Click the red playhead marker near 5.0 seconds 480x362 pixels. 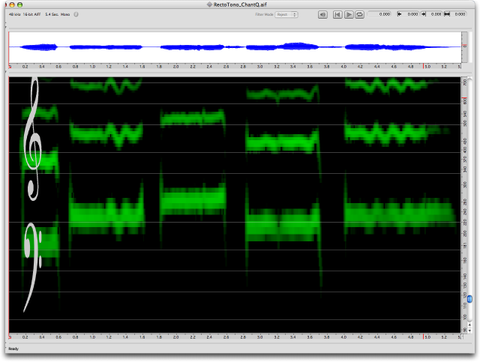point(423,66)
